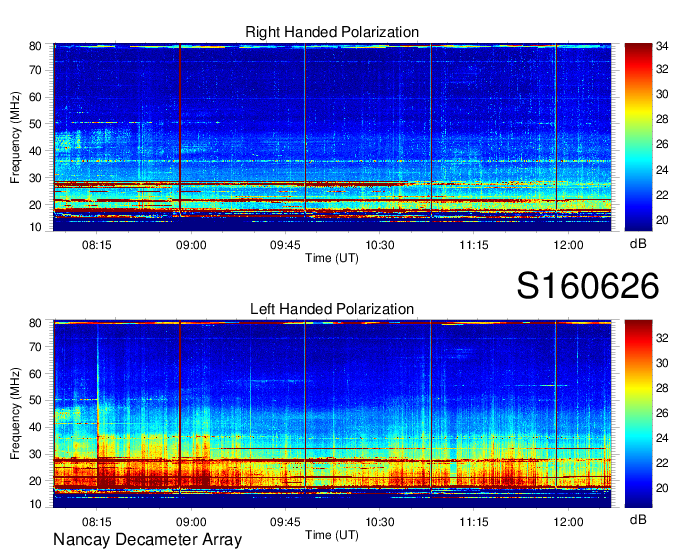This screenshot has width=680, height=552.
Task: Click the 20 MHz tick on Right Handed plot
Action: [x=35, y=205]
